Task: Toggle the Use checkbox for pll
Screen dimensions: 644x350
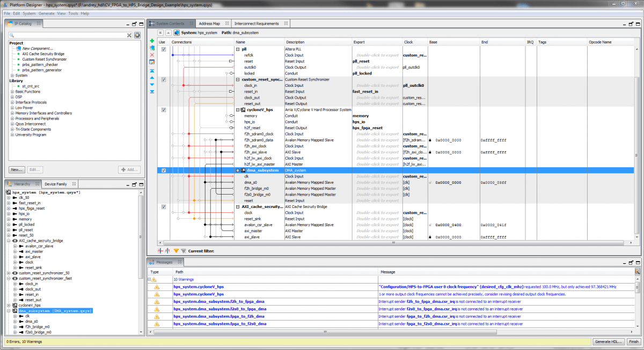Action: pyautogui.click(x=164, y=49)
